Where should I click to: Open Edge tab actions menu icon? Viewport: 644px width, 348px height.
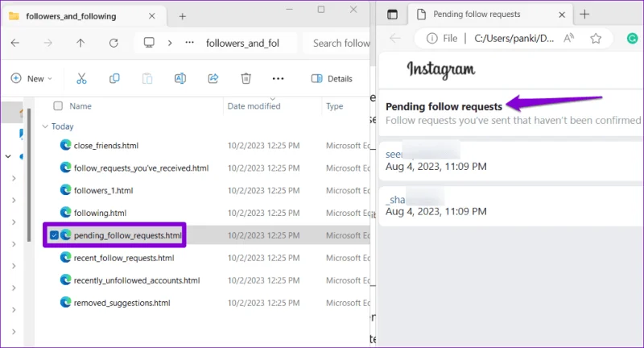tap(392, 14)
